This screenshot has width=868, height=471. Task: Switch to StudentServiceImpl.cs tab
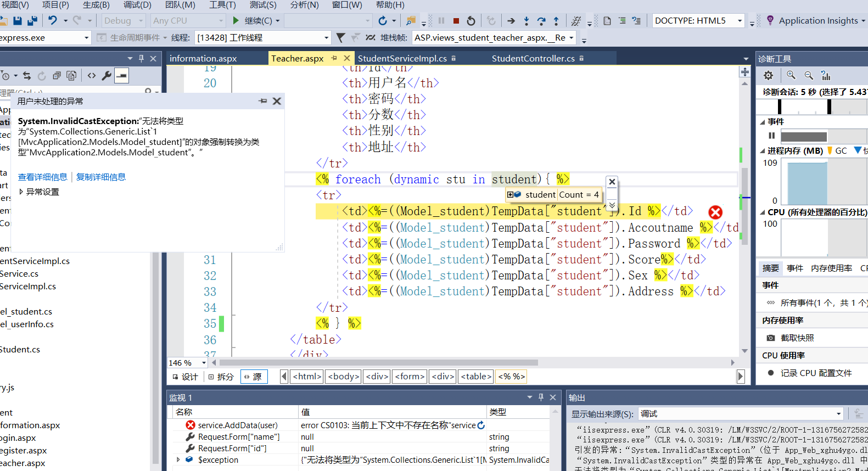402,58
